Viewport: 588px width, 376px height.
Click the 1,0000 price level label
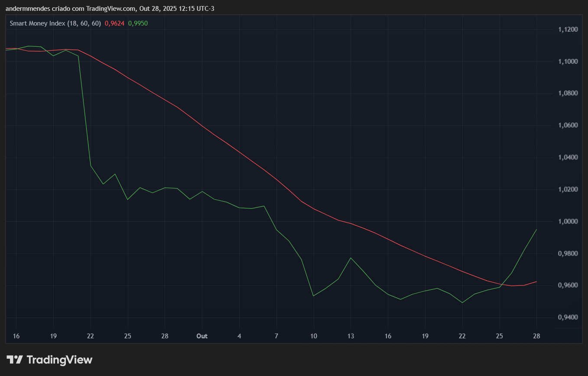(x=568, y=221)
